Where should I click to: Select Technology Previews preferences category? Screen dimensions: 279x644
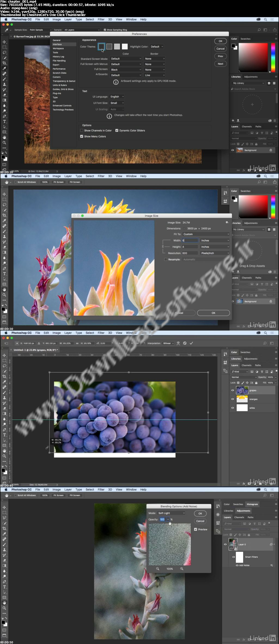coord(63,110)
